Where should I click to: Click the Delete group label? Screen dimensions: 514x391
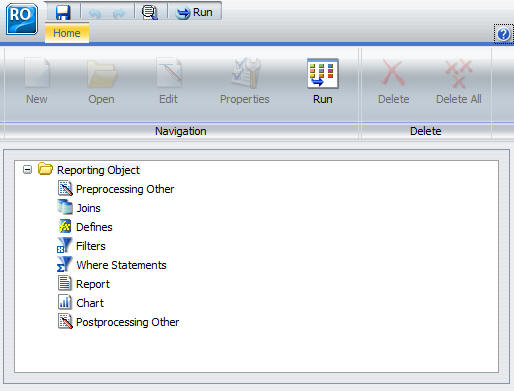(x=426, y=131)
